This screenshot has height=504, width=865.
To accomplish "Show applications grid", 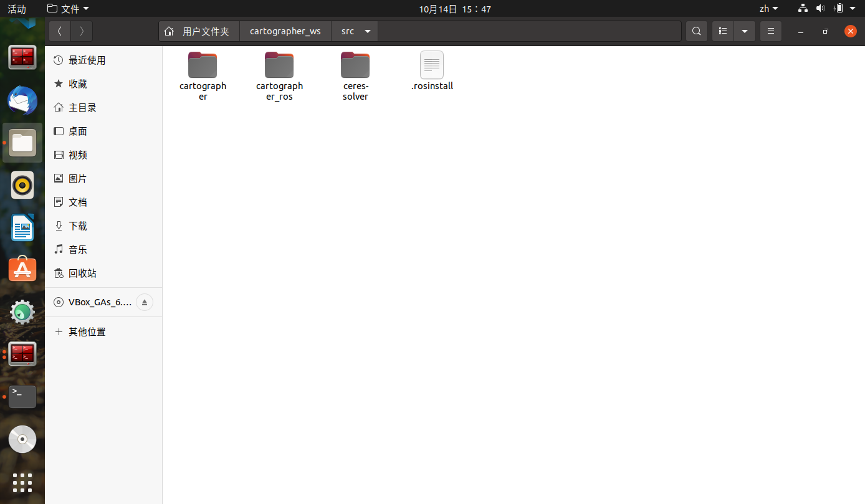I will click(22, 482).
